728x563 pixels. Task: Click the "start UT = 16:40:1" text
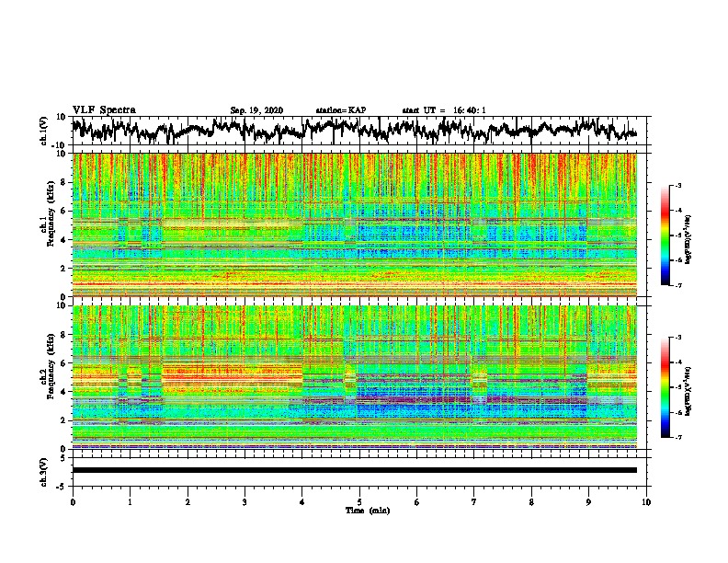(x=444, y=110)
